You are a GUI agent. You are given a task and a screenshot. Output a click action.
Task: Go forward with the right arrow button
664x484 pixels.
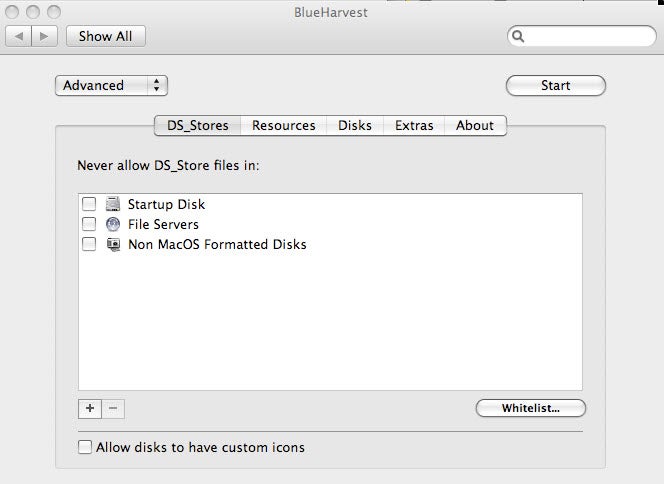44,36
